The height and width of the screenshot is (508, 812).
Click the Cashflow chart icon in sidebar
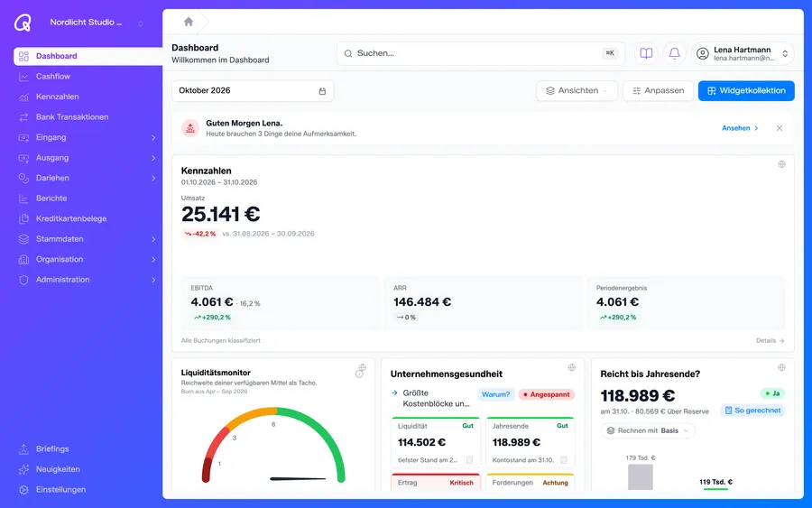pos(23,77)
